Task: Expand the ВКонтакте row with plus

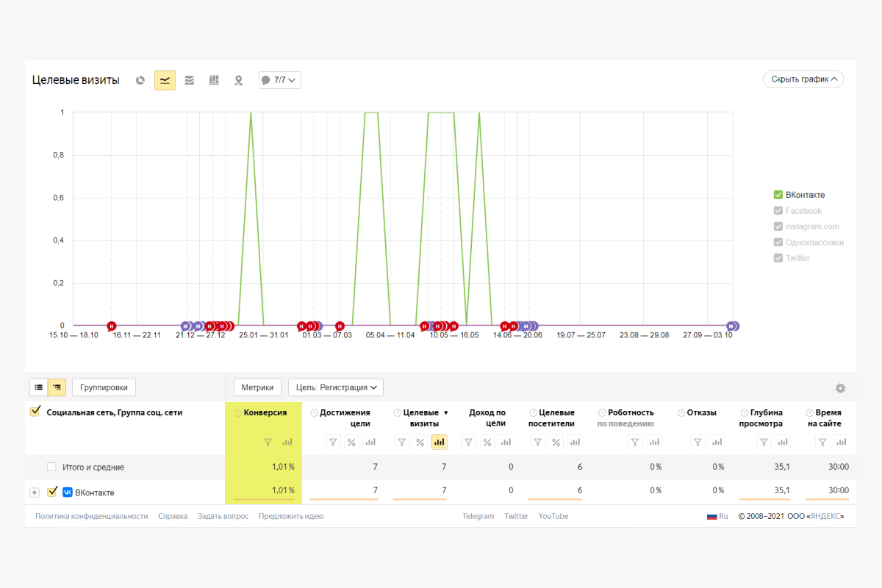Action: click(x=34, y=492)
